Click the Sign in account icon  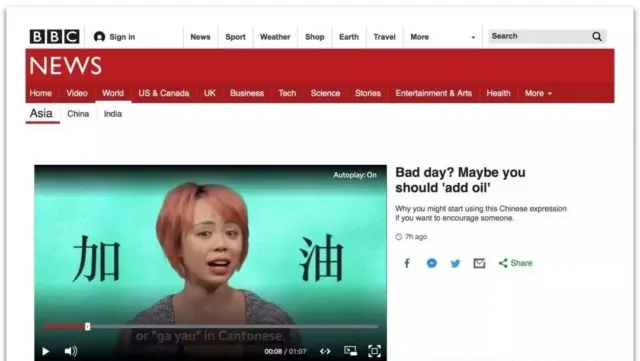pos(99,37)
